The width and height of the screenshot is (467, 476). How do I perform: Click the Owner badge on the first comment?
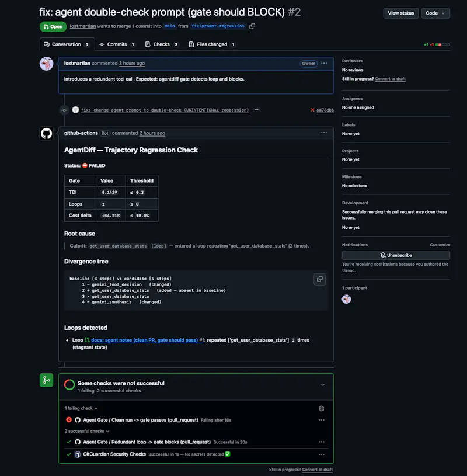click(308, 64)
